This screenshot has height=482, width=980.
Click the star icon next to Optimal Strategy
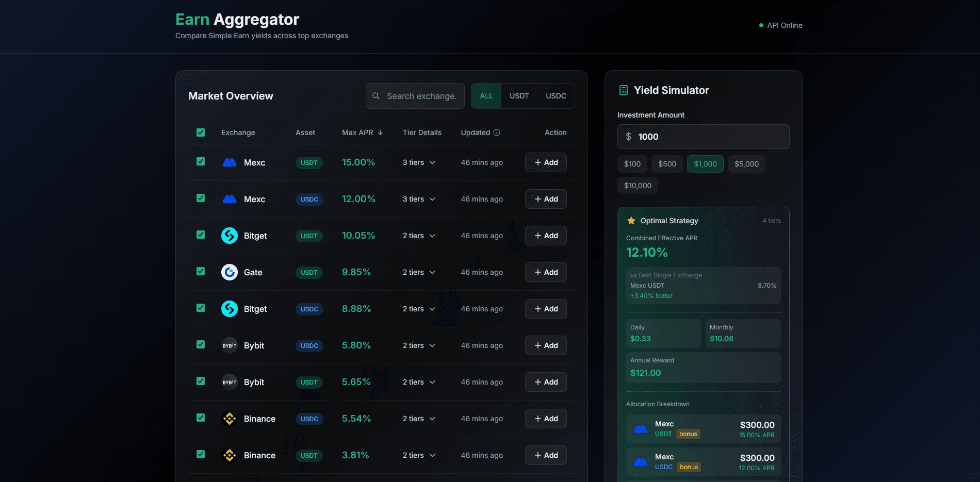631,220
